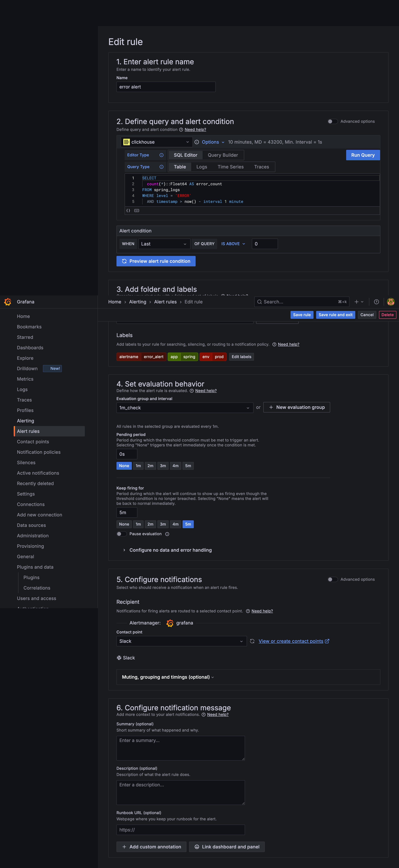This screenshot has width=399, height=868.
Task: Click Add custom annotation button
Action: point(152,847)
